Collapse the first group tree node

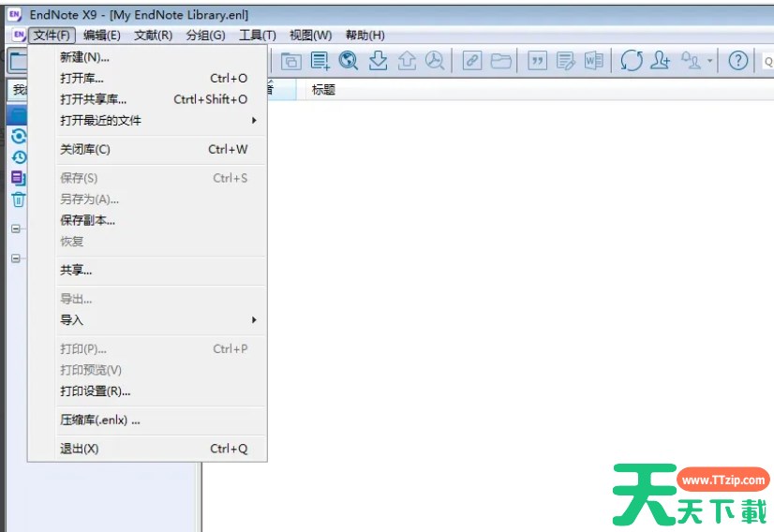coord(16,229)
